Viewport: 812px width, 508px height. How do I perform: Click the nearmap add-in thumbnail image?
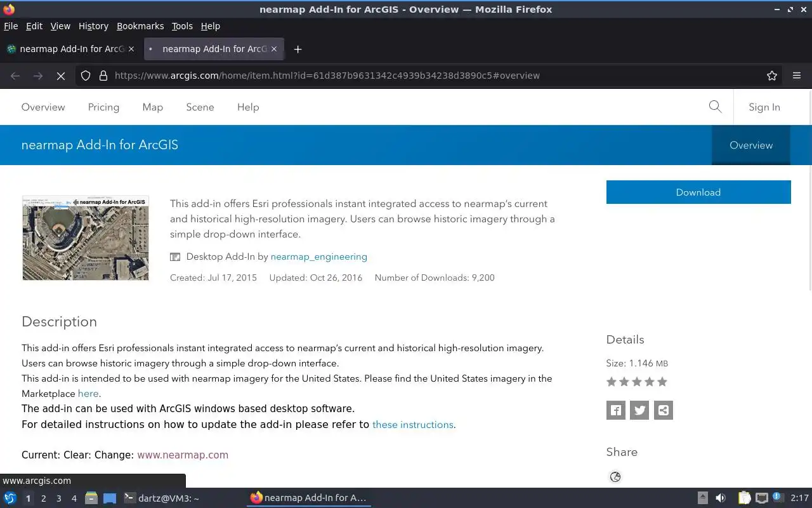(x=86, y=237)
